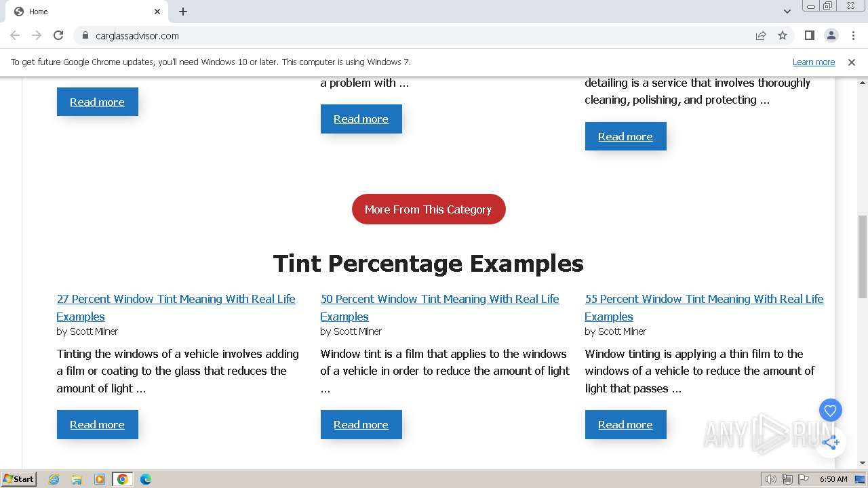Select the Home browser tab
The image size is (868, 488).
coord(87,12)
